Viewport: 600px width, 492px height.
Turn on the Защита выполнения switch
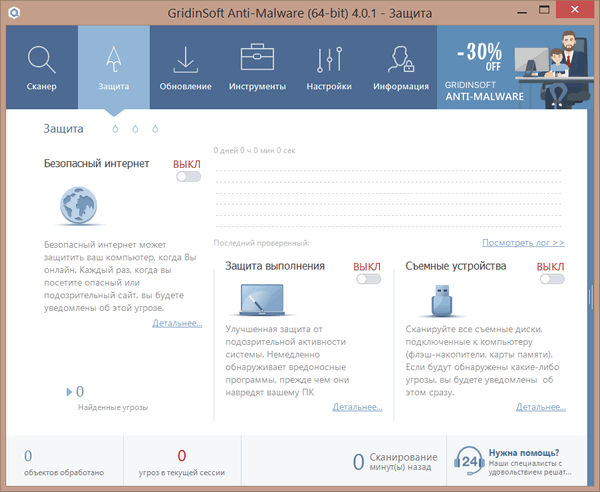368,279
